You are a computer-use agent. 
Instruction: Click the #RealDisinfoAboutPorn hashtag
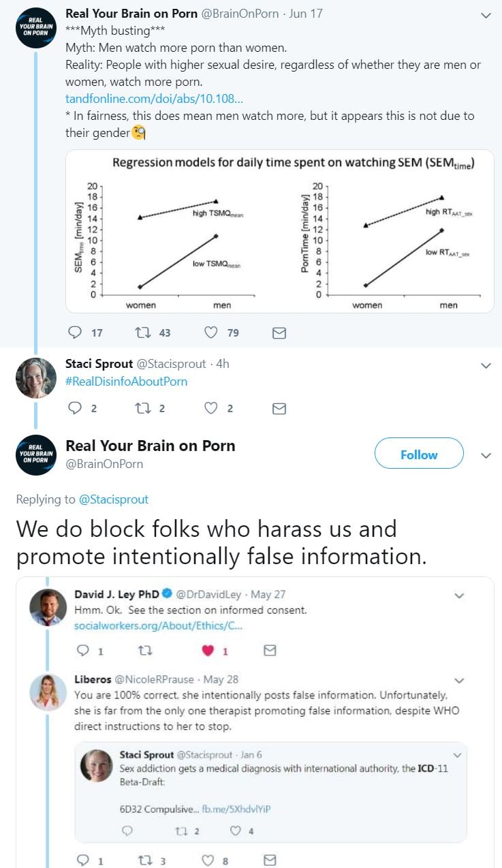pos(126,382)
